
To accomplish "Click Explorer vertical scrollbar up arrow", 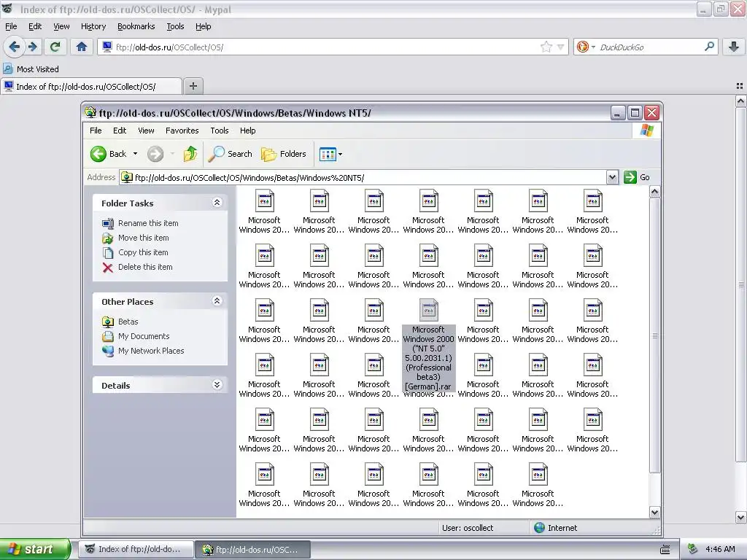I will click(654, 192).
